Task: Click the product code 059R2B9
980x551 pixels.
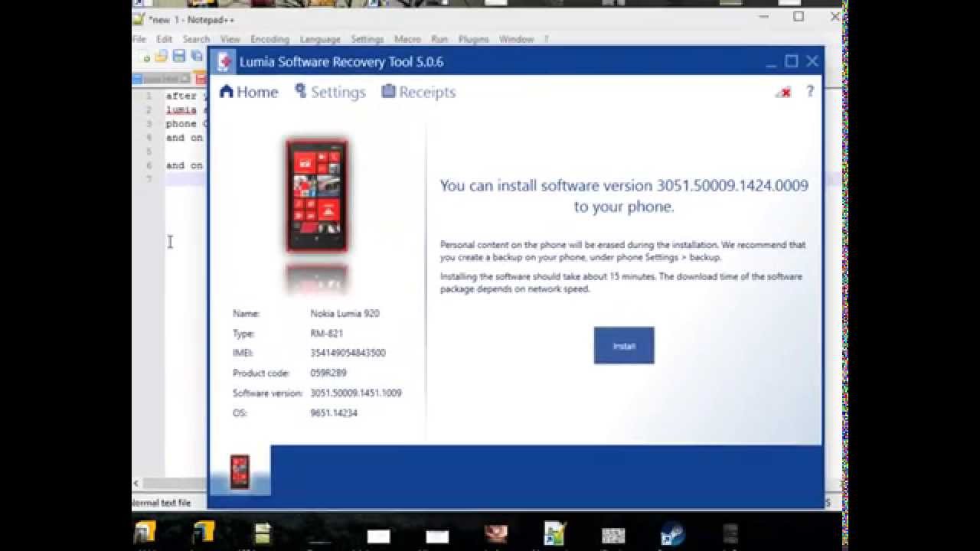Action: tap(328, 373)
